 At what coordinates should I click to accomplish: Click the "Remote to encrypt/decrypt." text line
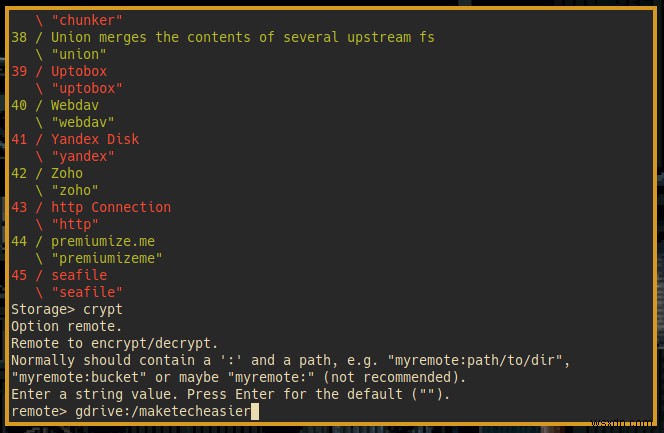pyautogui.click(x=114, y=343)
